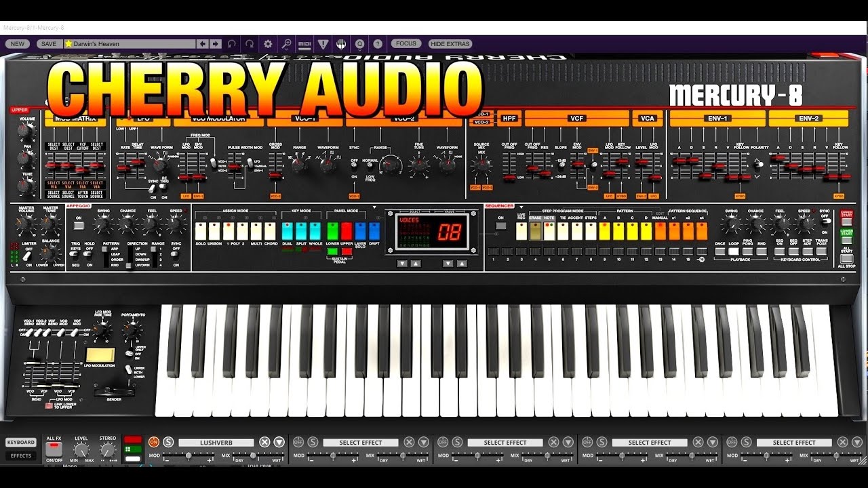Select the SPLIT key mode button

pos(301,230)
